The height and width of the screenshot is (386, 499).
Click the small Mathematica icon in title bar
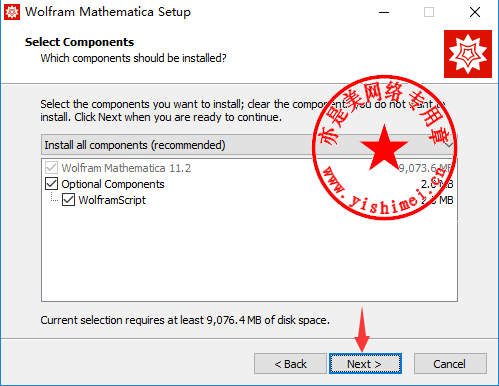pos(12,12)
